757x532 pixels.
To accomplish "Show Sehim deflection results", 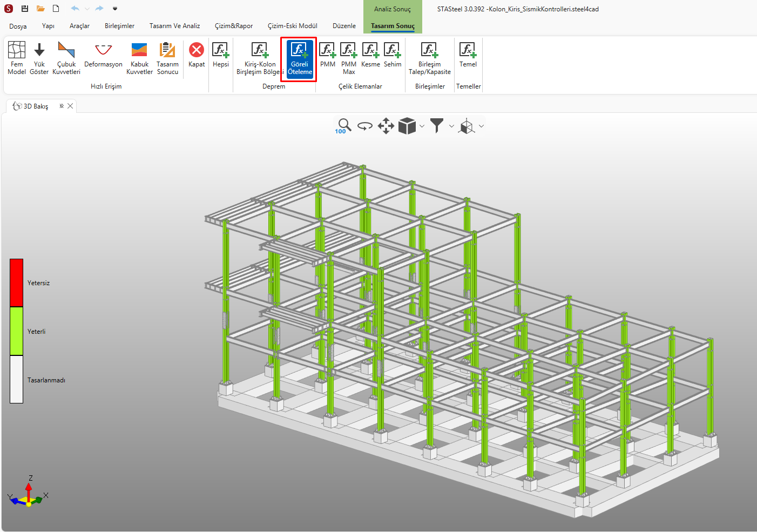I will 393,55.
